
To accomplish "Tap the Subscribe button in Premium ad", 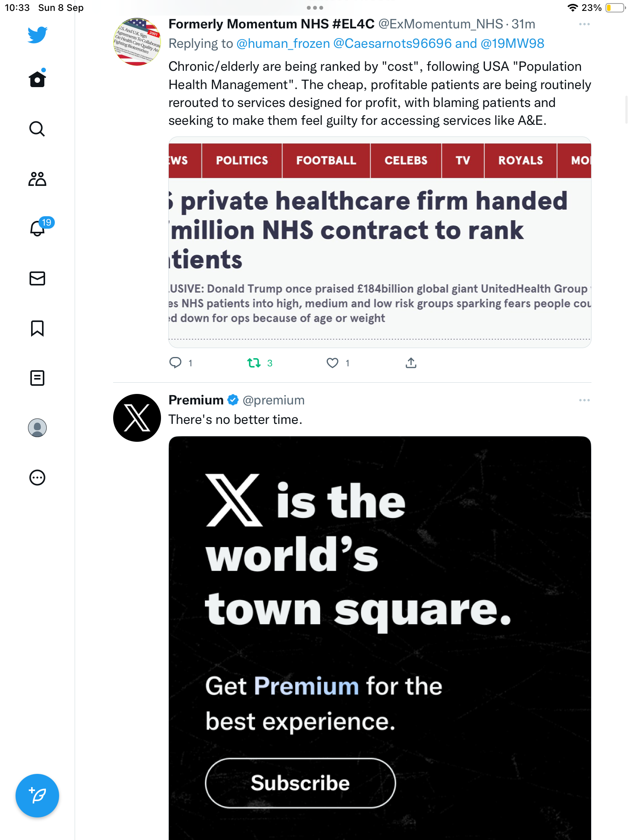I will [x=300, y=783].
